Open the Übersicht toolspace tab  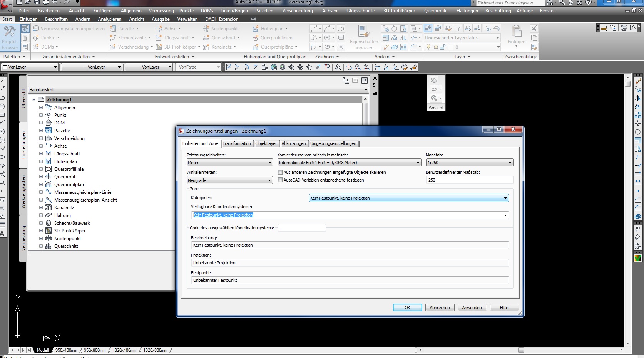[23, 98]
